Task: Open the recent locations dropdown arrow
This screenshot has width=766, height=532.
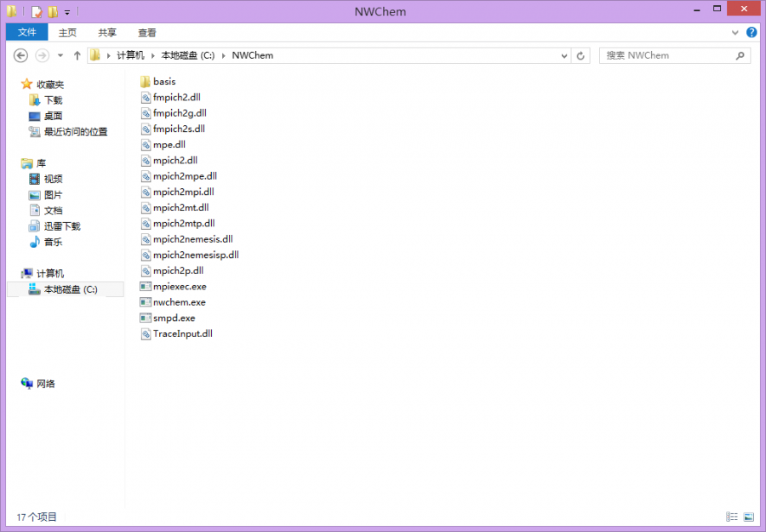Action: [60, 55]
